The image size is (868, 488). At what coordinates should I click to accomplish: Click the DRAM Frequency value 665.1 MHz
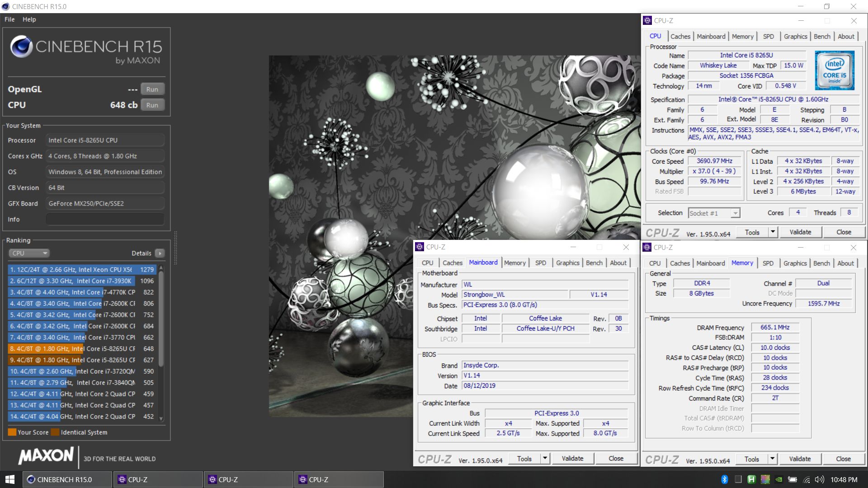[775, 327]
